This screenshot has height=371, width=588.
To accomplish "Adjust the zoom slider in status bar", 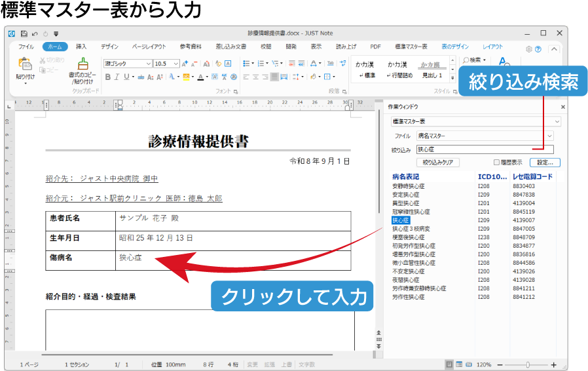I will [x=528, y=364].
